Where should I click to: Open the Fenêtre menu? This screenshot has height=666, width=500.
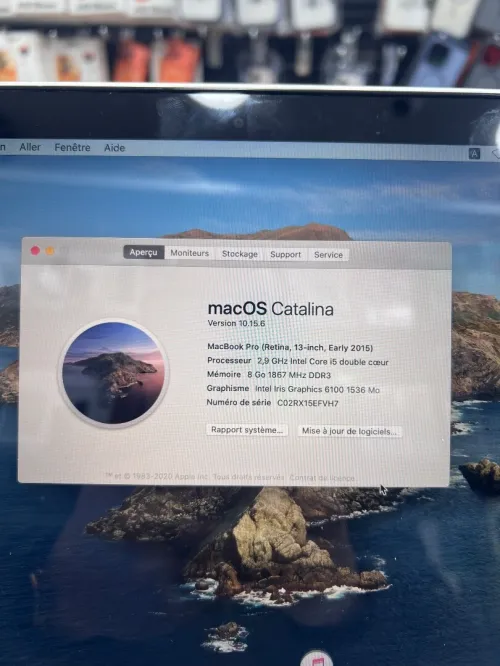[x=72, y=147]
